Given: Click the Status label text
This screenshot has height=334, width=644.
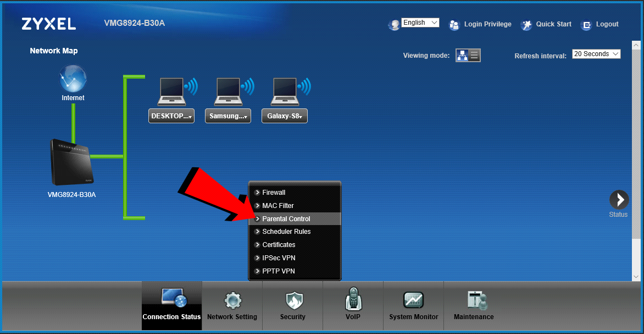Looking at the screenshot, I should tap(618, 214).
